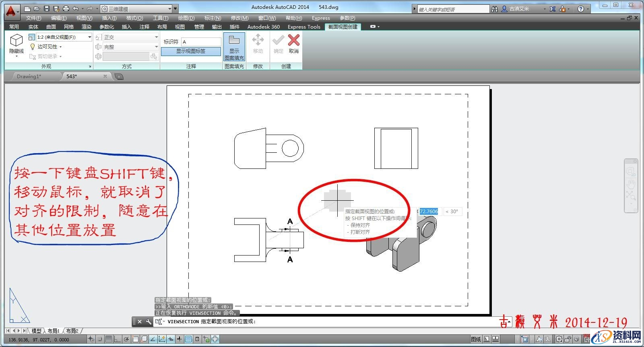Open the help question mark icon

click(x=580, y=8)
